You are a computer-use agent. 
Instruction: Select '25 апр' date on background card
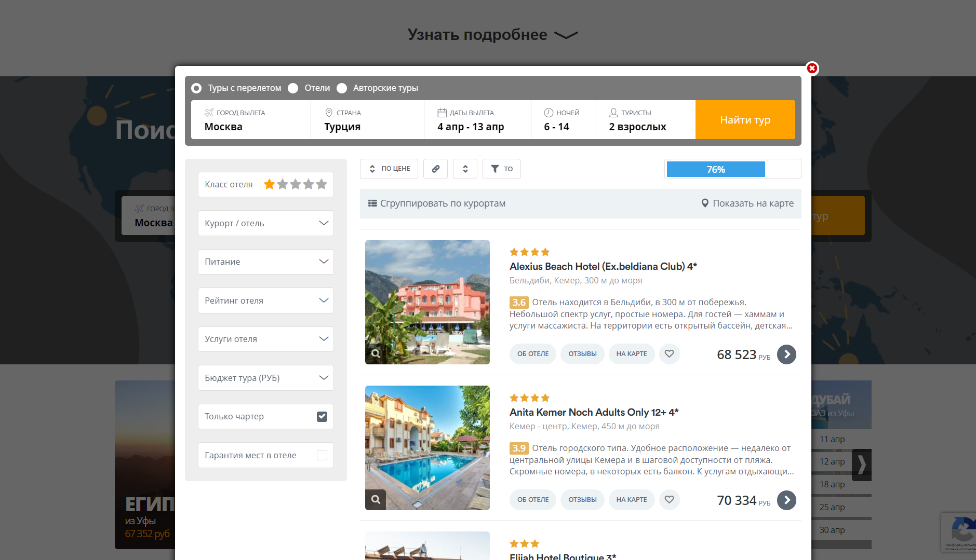832,507
